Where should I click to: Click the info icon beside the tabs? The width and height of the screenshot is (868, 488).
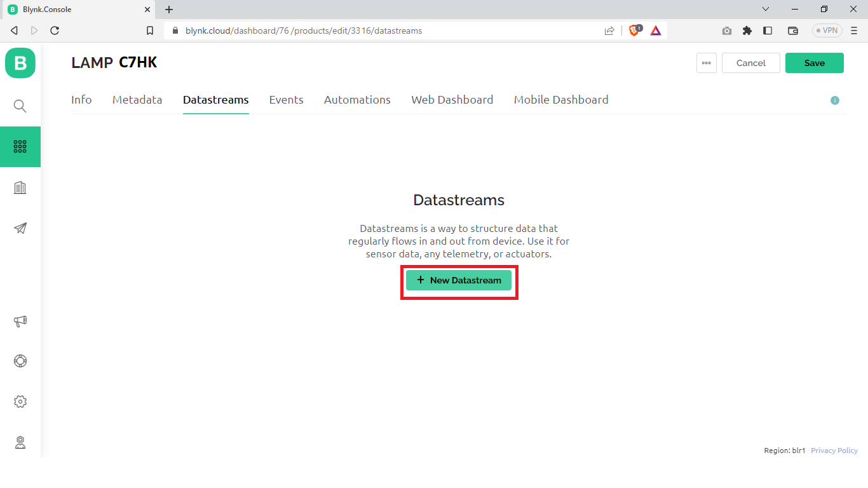coord(835,100)
